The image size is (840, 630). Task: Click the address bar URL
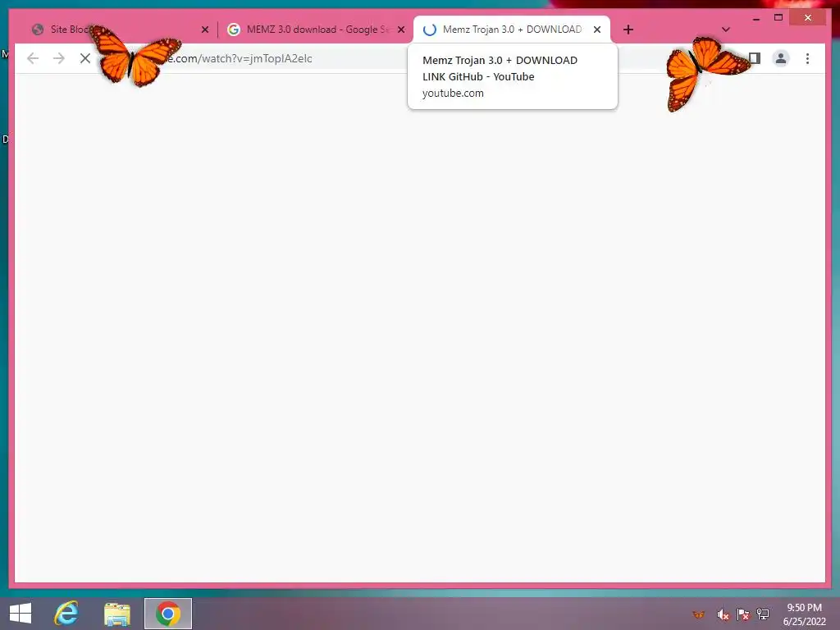tap(239, 58)
